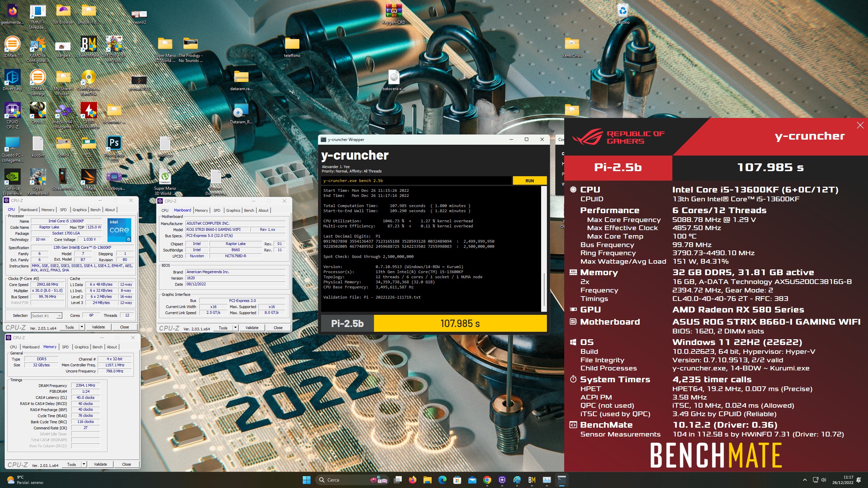Open the kucoin document icon
The width and height of the screenshot is (868, 488).
point(38,146)
